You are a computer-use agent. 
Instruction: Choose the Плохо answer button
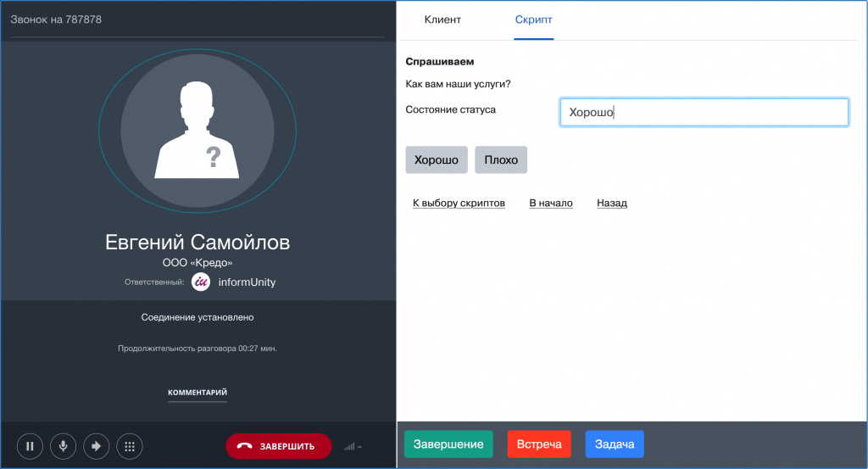(x=501, y=160)
